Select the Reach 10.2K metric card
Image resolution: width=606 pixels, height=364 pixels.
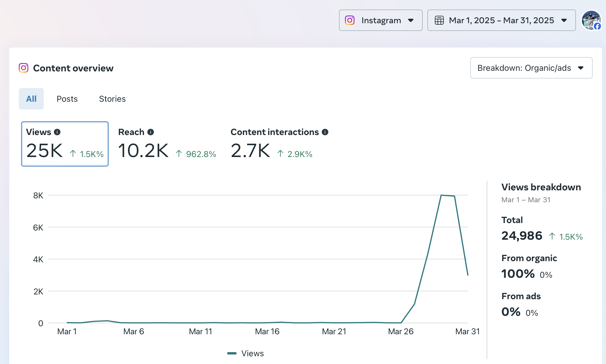[x=167, y=144]
